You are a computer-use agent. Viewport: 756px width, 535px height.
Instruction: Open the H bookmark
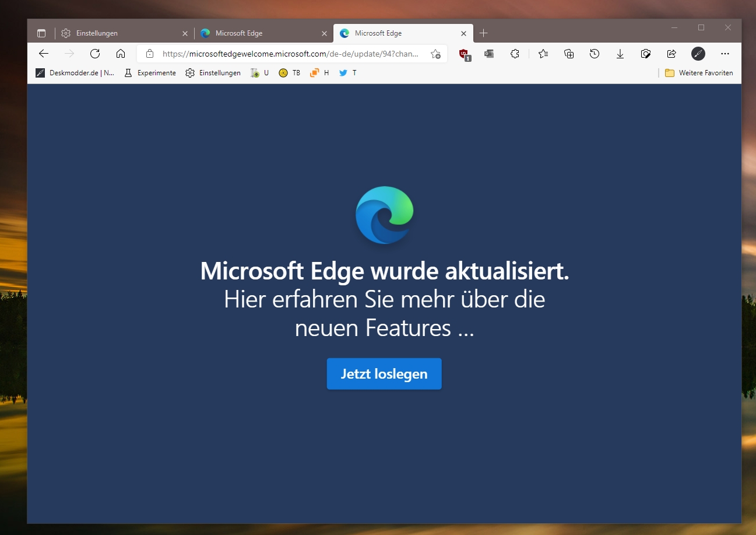point(319,73)
